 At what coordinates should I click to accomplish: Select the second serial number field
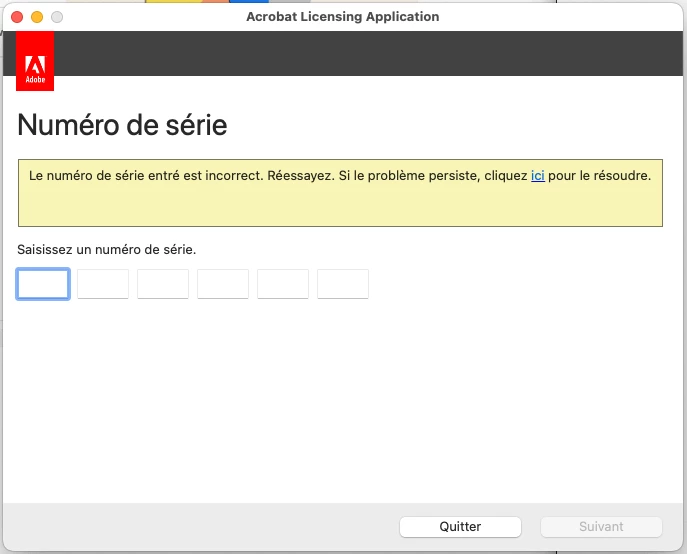[x=103, y=284]
